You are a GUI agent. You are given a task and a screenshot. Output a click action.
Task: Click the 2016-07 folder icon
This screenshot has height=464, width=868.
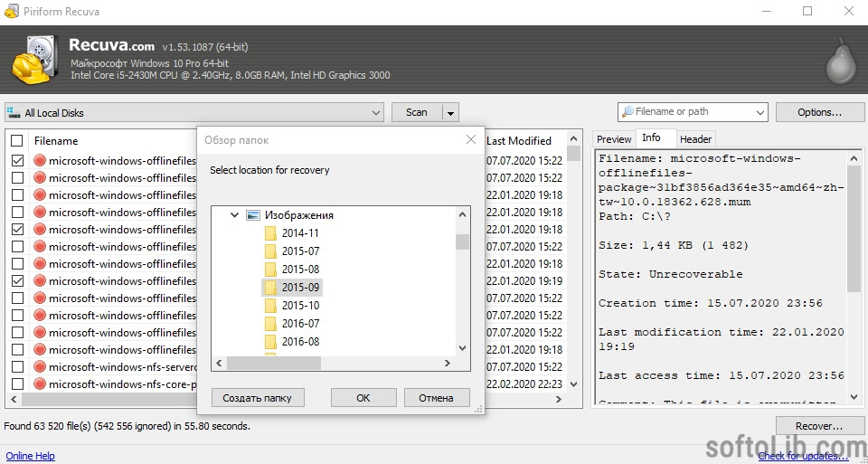(270, 324)
